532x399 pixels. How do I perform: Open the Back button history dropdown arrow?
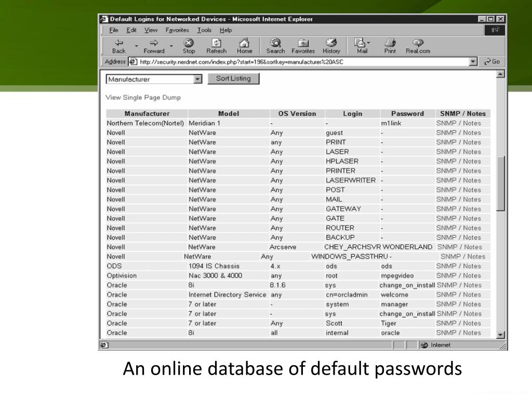point(137,46)
